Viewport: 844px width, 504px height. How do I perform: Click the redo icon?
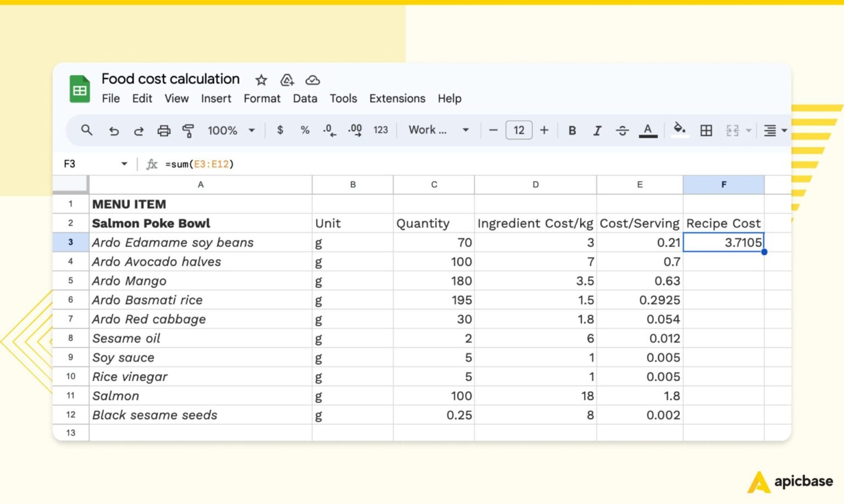point(138,130)
